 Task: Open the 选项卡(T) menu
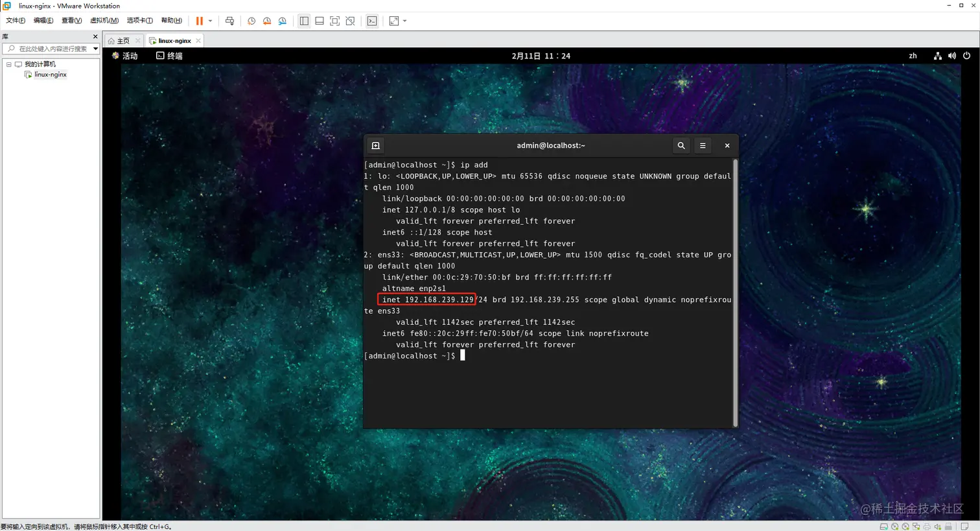[x=139, y=21]
